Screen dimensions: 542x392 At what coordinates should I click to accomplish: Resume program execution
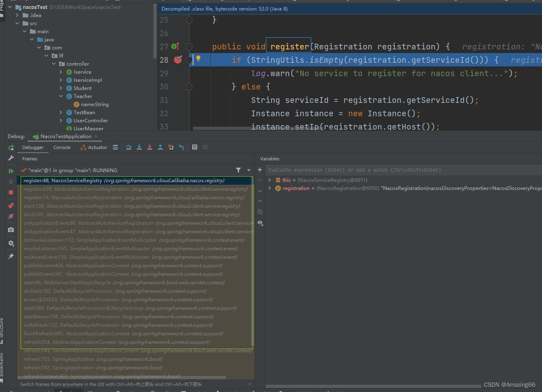click(x=11, y=171)
